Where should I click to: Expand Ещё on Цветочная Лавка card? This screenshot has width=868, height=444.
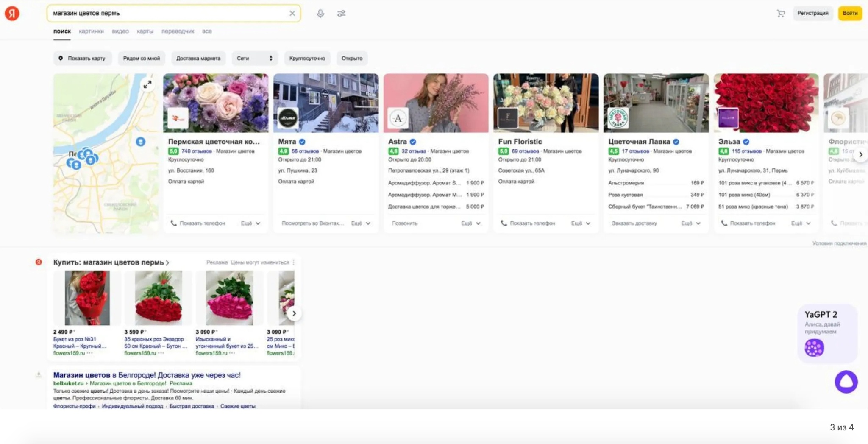point(691,223)
